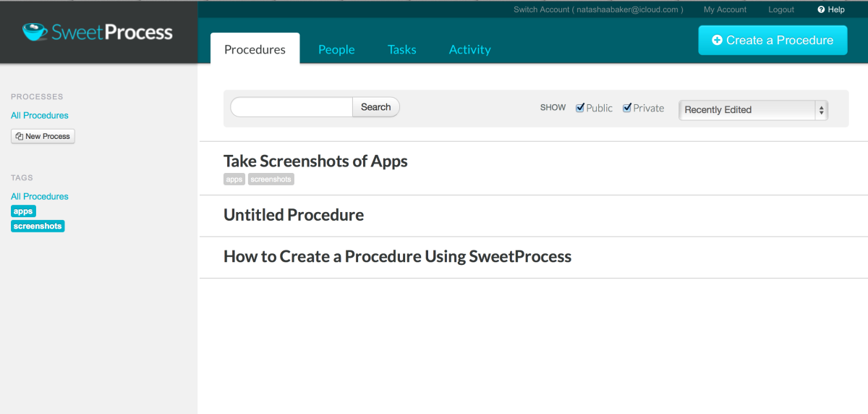Click the plus icon on Create a Procedure
The image size is (868, 414).
click(717, 41)
